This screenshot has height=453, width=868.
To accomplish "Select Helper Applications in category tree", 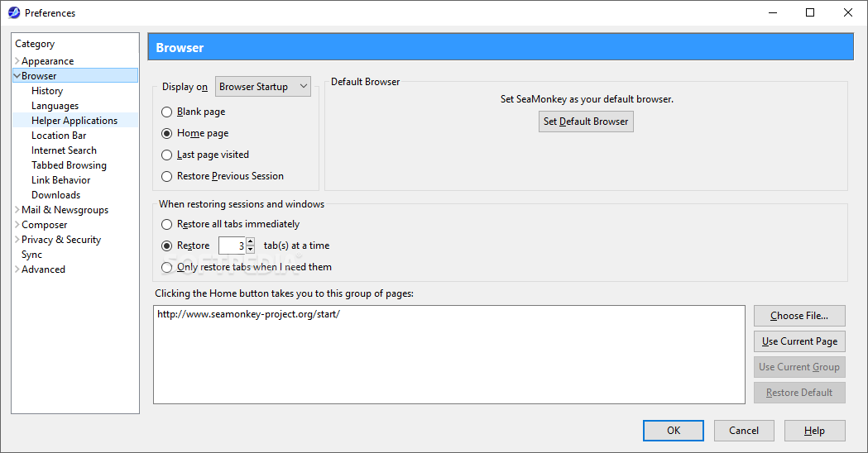I will (x=74, y=121).
